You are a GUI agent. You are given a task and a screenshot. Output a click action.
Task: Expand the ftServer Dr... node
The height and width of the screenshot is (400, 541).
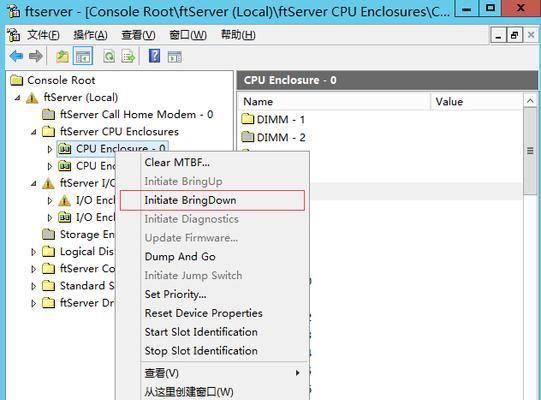click(x=33, y=303)
